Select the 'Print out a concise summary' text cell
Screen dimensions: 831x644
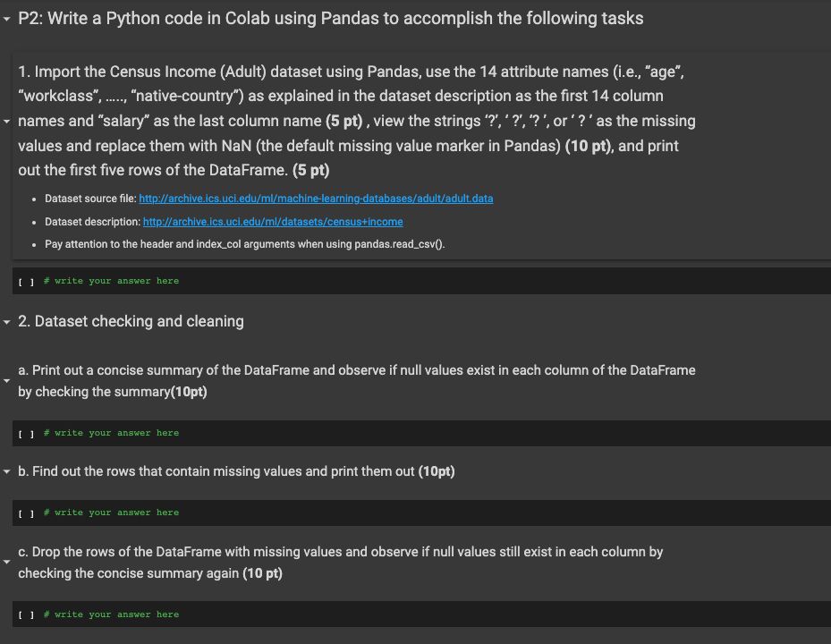(356, 381)
